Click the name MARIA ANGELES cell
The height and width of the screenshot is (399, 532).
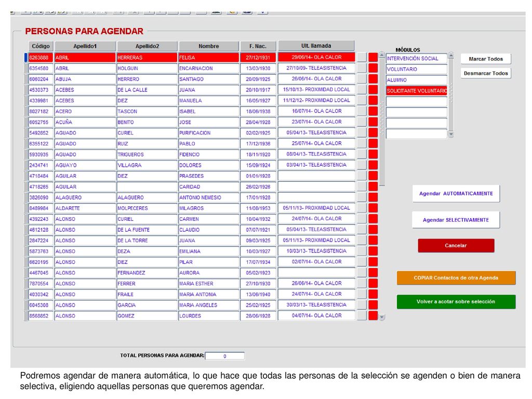click(x=209, y=305)
